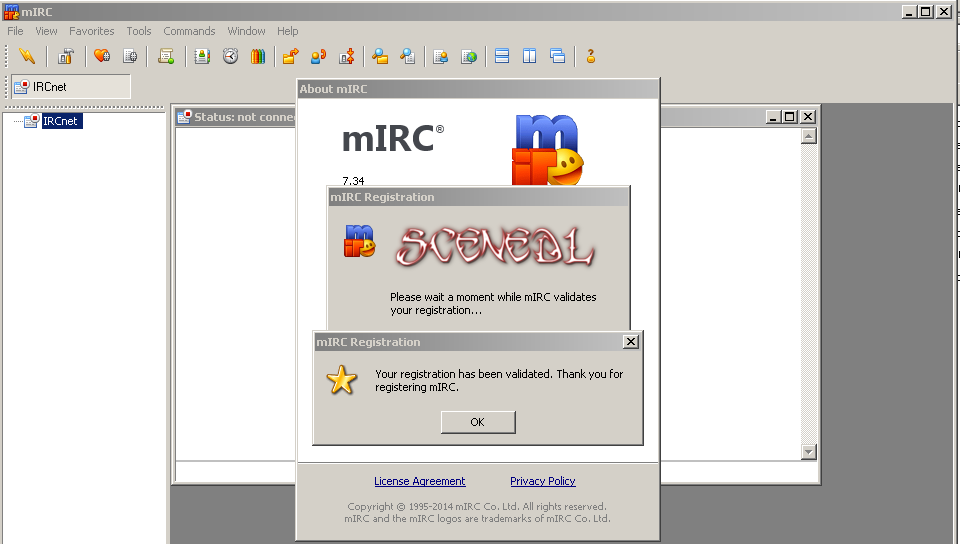
Task: Click the Status window scroll up arrow
Action: [809, 136]
